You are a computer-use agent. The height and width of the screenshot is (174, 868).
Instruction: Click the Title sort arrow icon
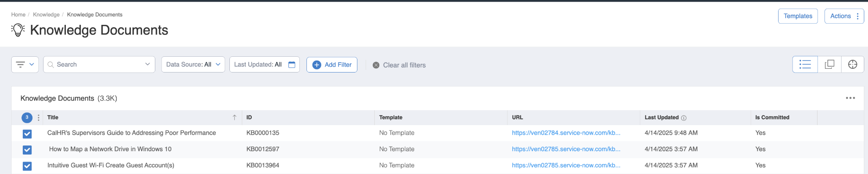[x=234, y=117]
